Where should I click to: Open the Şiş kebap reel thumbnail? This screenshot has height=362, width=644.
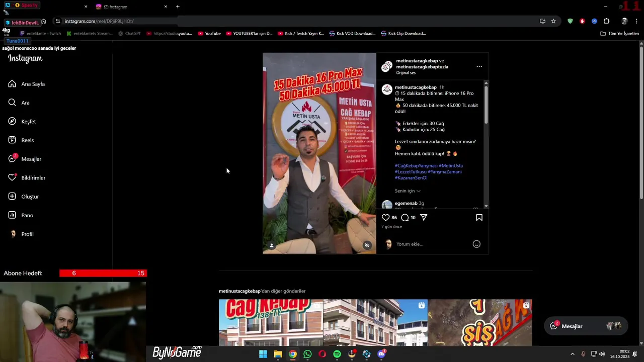point(480,323)
